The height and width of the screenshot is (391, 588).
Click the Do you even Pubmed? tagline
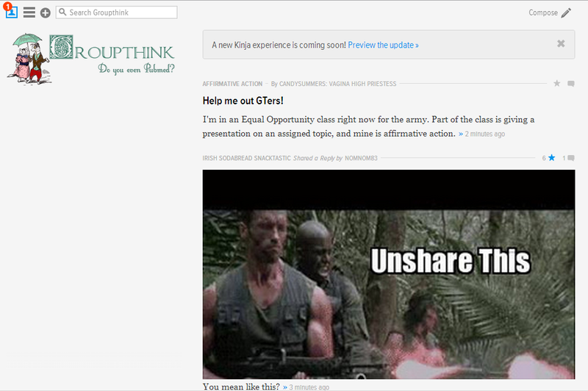136,68
